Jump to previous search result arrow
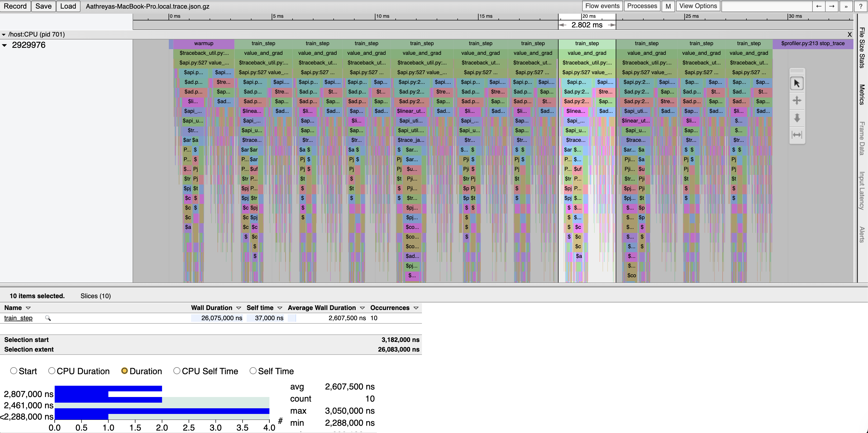This screenshot has height=433, width=868. pyautogui.click(x=818, y=6)
